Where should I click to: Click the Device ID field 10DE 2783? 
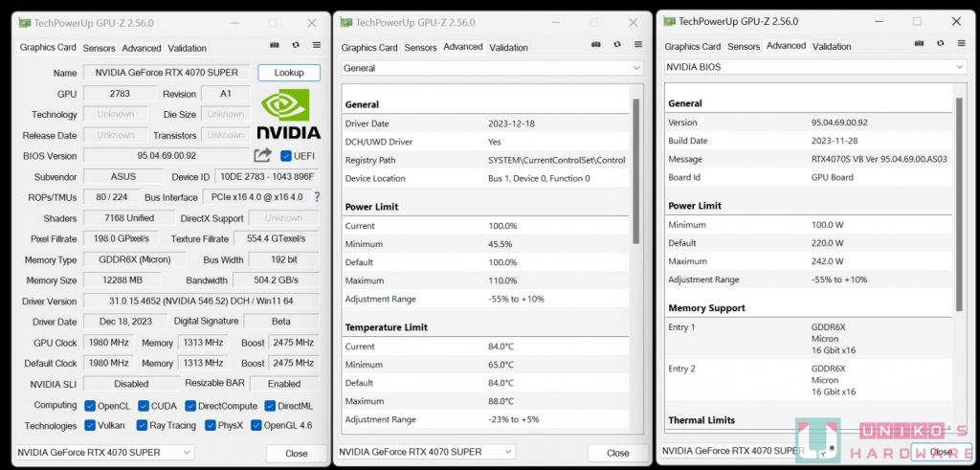[x=267, y=177]
